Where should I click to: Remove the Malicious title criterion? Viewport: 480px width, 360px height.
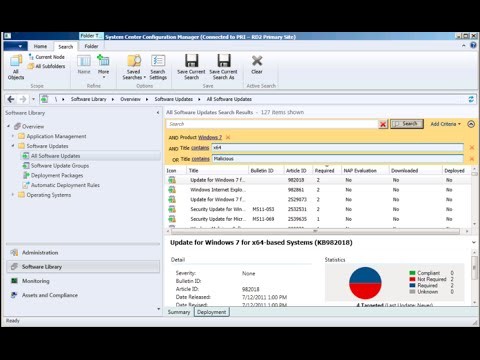pos(472,159)
